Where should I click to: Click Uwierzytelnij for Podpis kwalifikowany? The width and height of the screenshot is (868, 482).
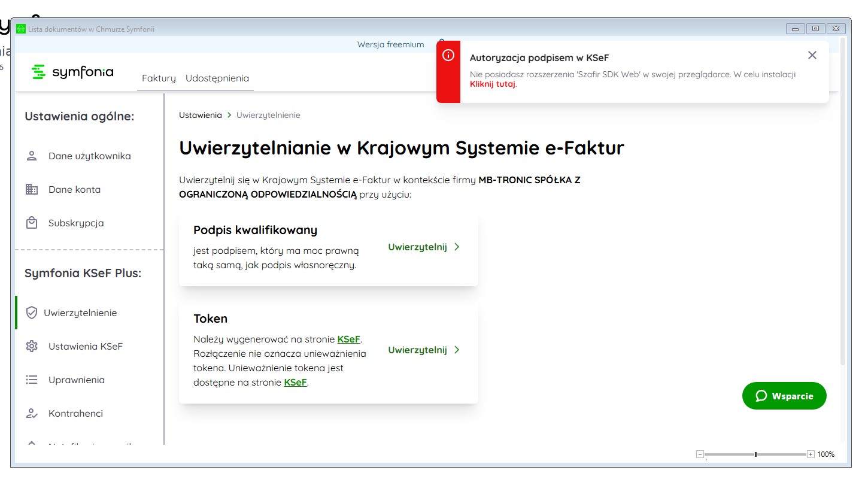coord(424,247)
